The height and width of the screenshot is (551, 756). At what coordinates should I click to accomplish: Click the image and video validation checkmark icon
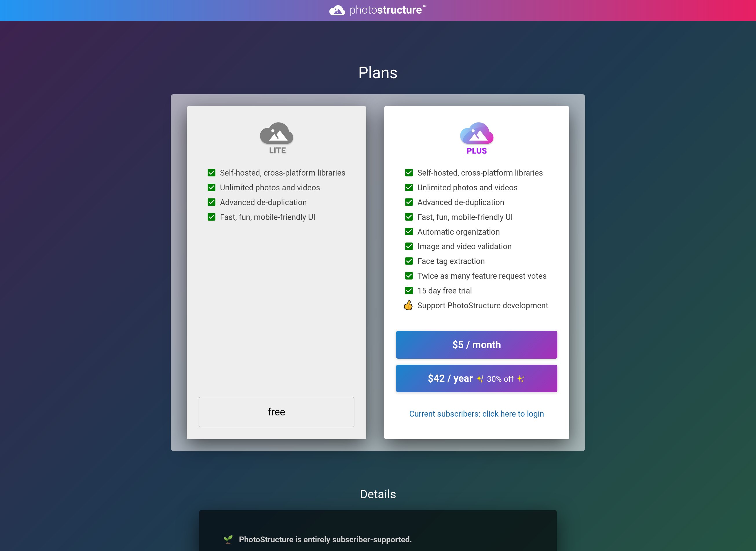point(409,246)
